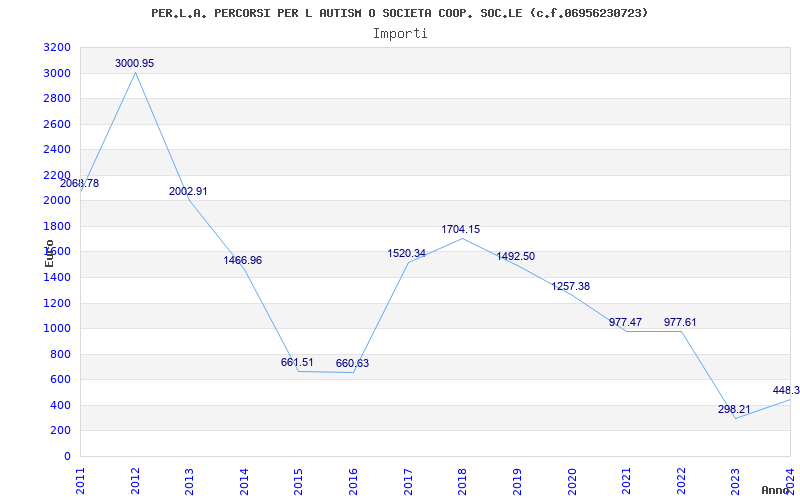
Task: Click the y-axis value 1800
Action: coord(58,226)
